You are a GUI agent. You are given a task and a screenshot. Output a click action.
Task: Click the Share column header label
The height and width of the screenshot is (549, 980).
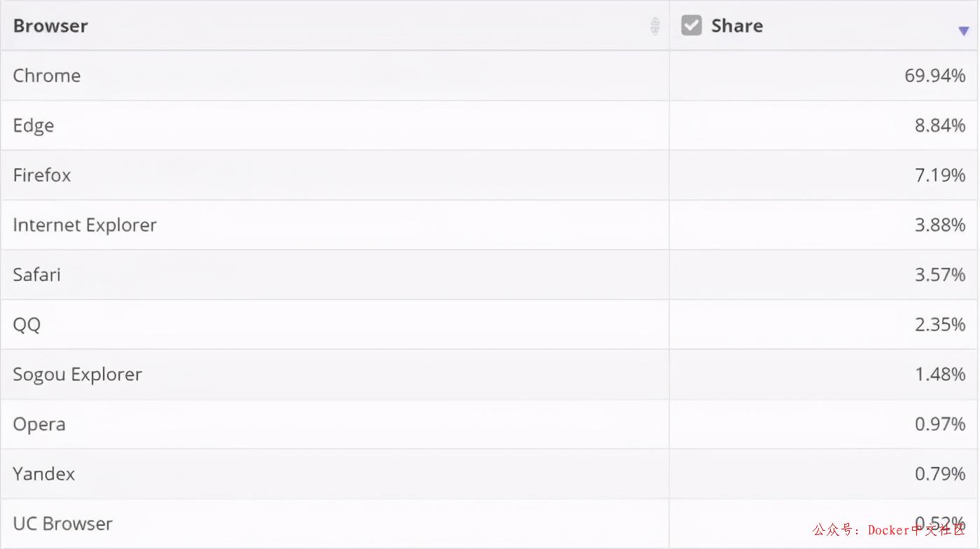737,26
